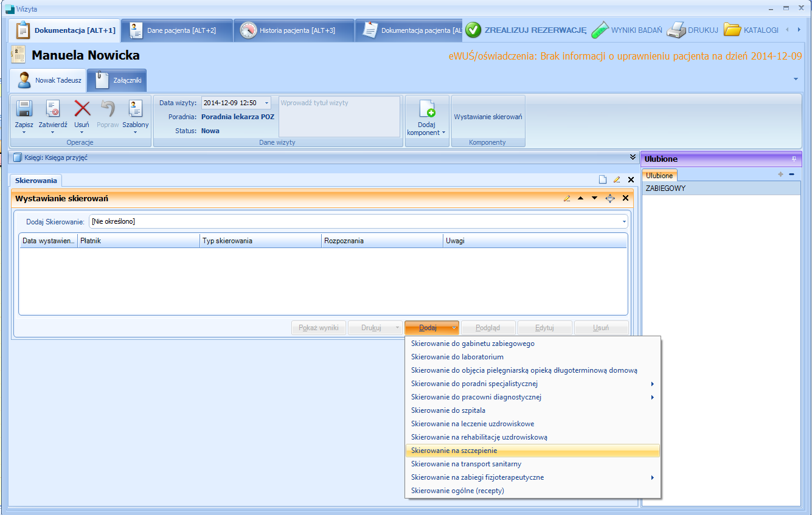Close the Skierowania tab with the X
This screenshot has width=812, height=515.
pos(631,180)
